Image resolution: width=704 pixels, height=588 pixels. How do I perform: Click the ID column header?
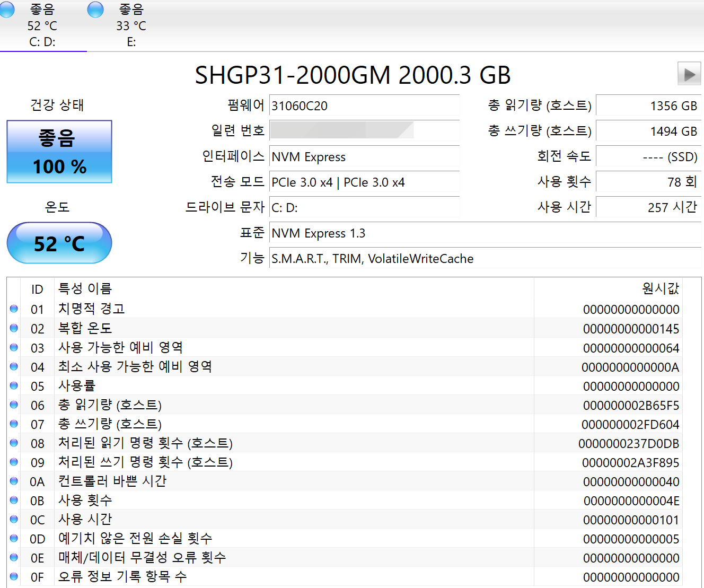(x=37, y=289)
